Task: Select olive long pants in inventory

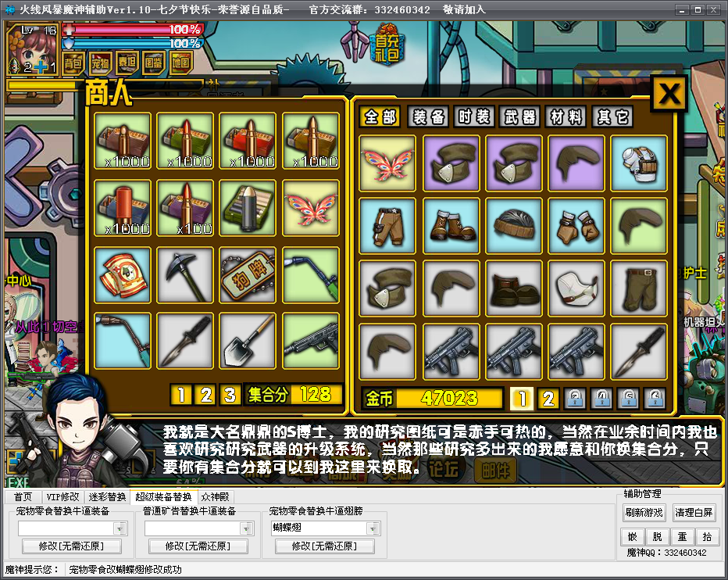Action: (x=639, y=288)
